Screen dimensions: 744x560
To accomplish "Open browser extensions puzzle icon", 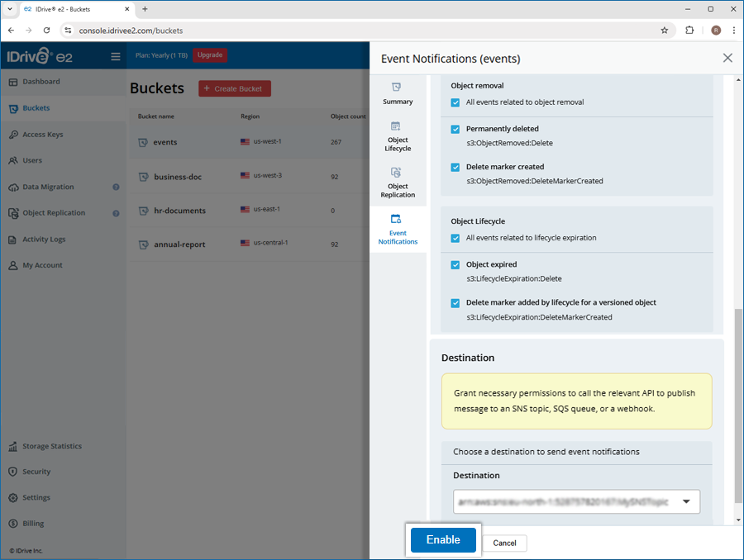I will [689, 31].
